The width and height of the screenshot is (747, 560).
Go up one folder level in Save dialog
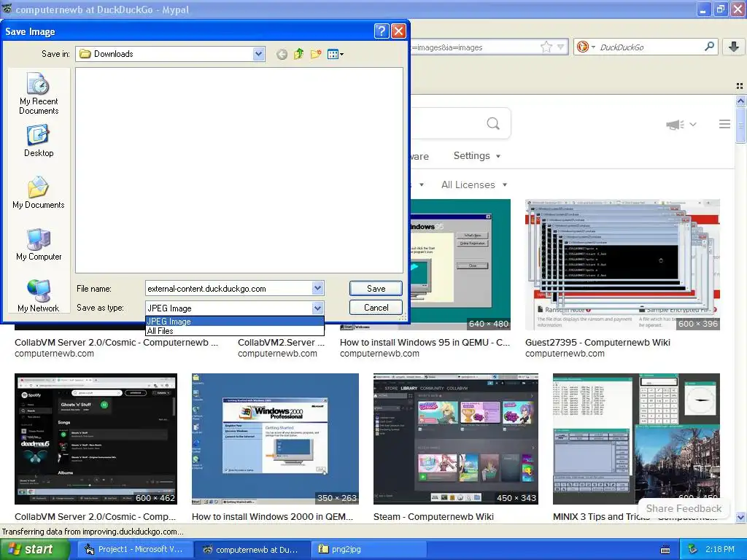298,54
